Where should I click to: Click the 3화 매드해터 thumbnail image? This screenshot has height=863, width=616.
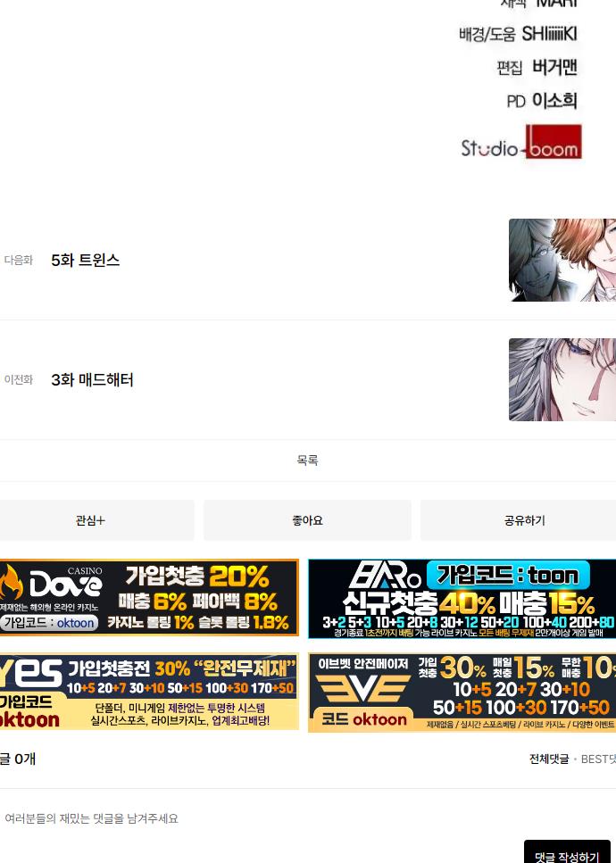pyautogui.click(x=562, y=380)
